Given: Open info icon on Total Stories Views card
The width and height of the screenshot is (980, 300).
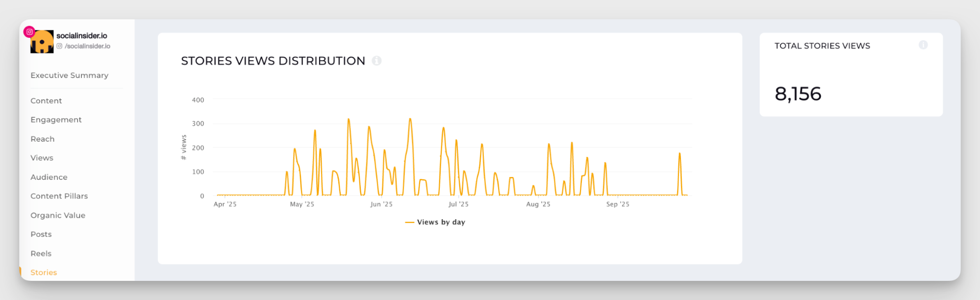Looking at the screenshot, I should coord(923,45).
